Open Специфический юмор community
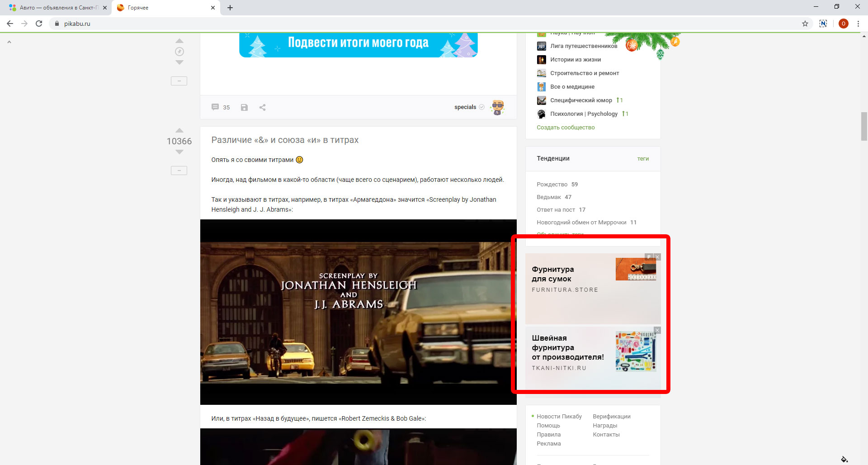The width and height of the screenshot is (868, 465). [x=581, y=100]
